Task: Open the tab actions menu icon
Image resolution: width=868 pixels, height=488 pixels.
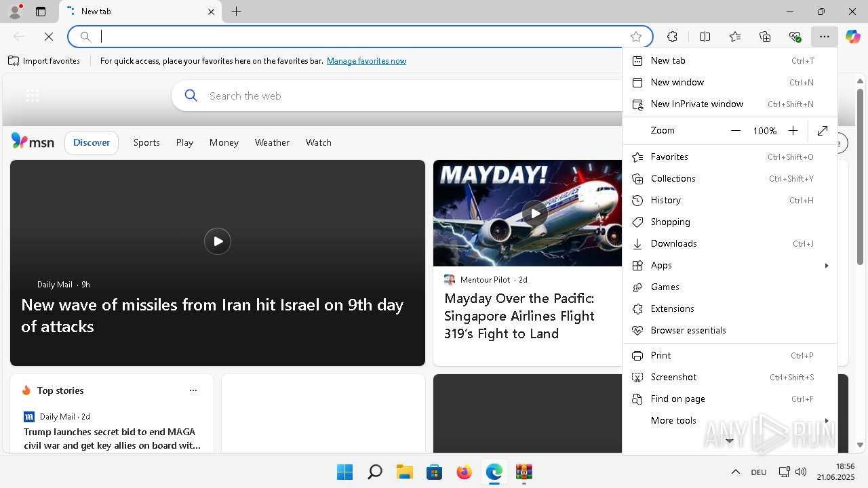Action: 41,12
